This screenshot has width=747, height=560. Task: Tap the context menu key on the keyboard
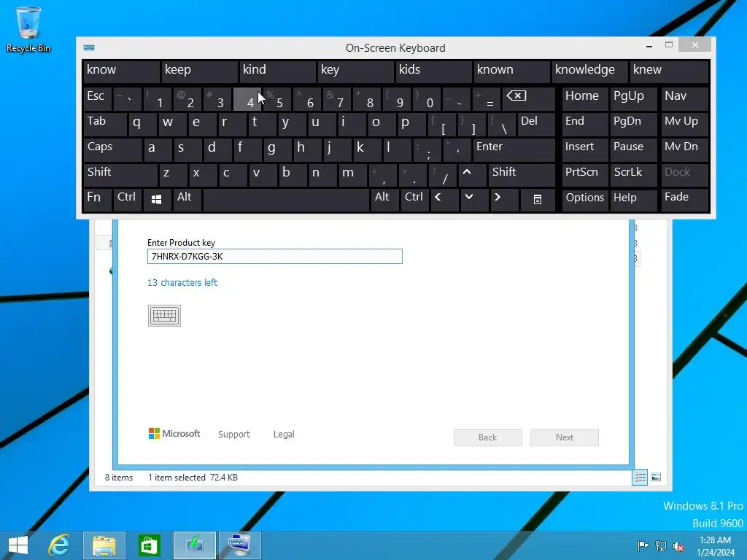pos(538,200)
